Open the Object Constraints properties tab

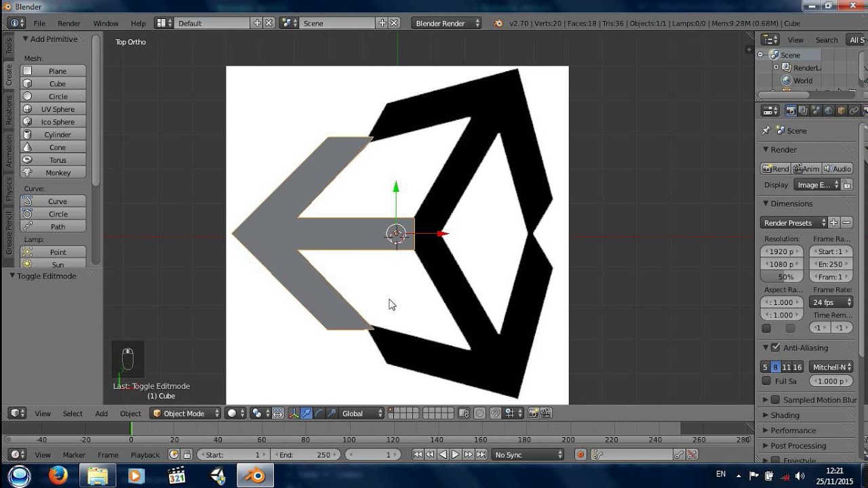(854, 110)
